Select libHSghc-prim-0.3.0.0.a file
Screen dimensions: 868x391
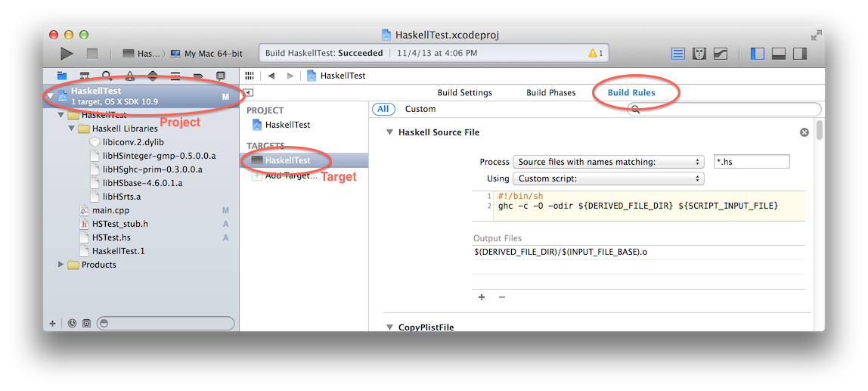[153, 169]
